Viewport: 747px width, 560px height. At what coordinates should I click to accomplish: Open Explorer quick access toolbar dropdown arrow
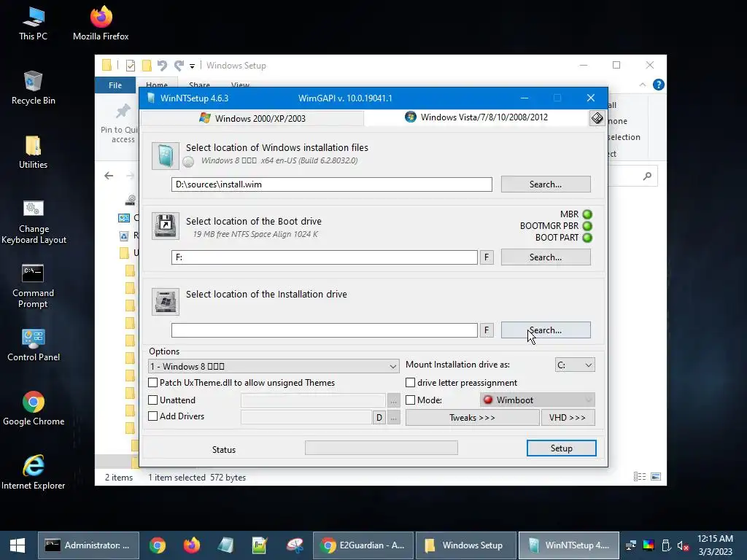pos(192,66)
